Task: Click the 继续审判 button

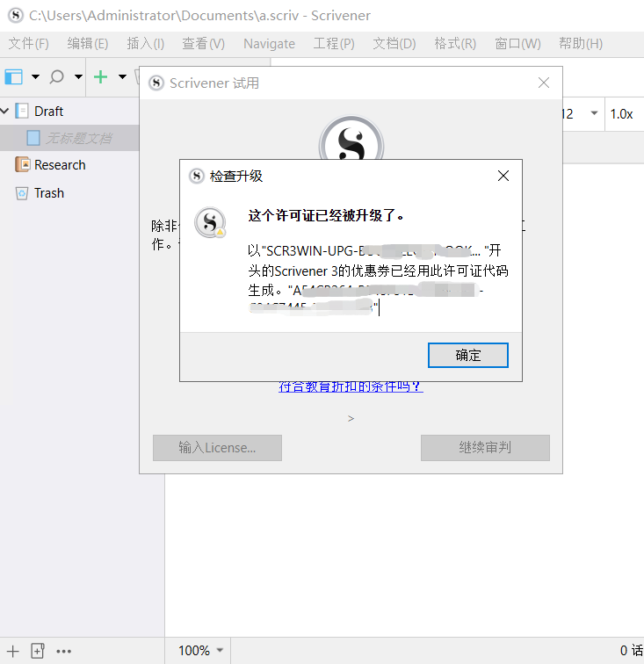Action: coord(485,448)
